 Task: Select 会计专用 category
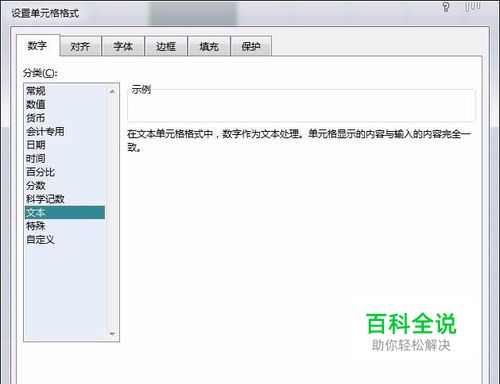[65, 131]
